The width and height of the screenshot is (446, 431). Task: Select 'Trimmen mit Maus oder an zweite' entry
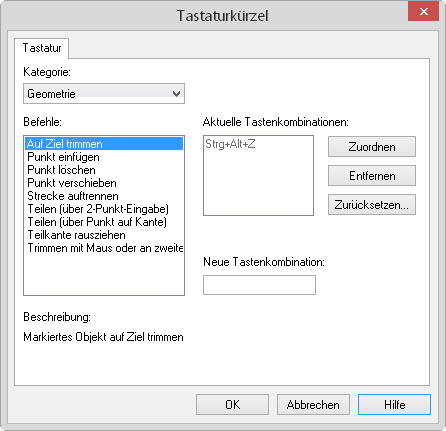click(x=104, y=248)
